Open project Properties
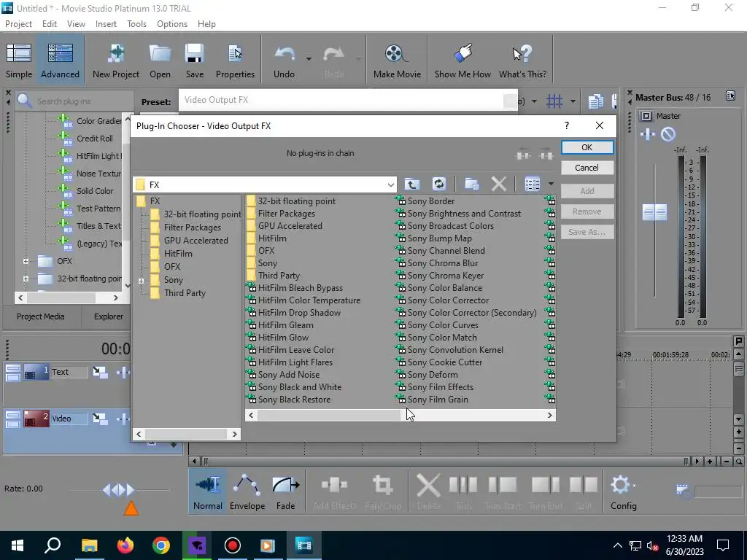747x560 pixels. [x=235, y=61]
